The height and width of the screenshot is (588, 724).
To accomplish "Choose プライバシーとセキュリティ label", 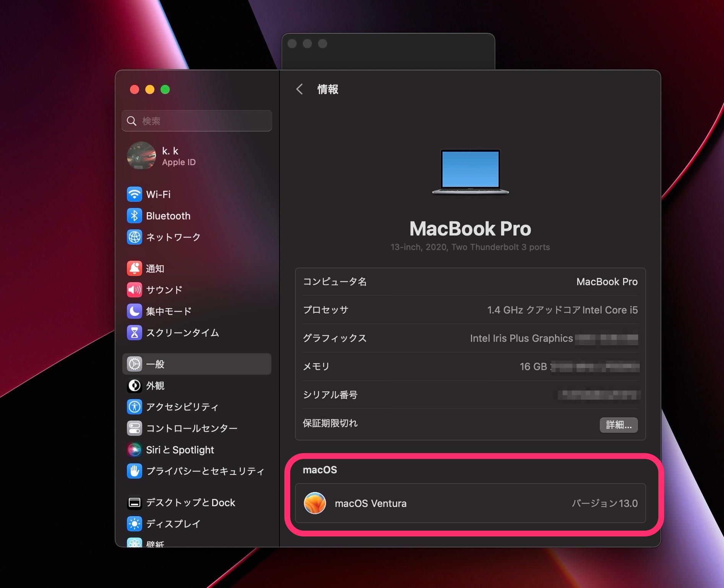I will coord(205,471).
